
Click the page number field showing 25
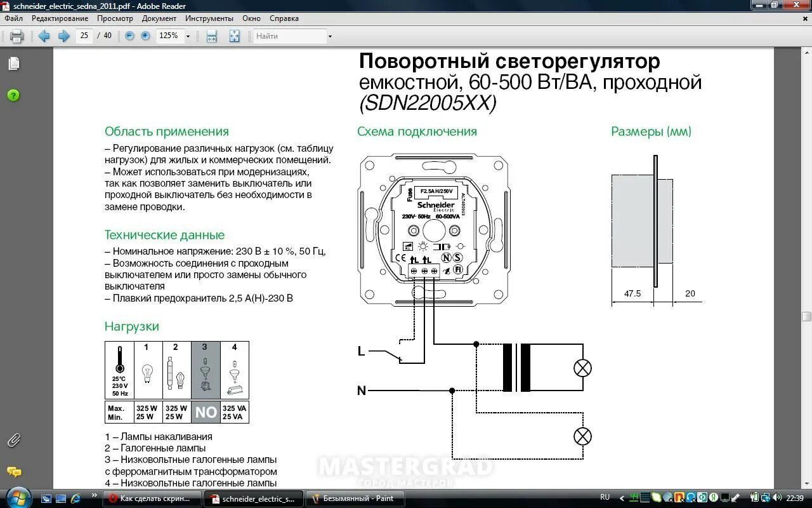click(x=84, y=36)
